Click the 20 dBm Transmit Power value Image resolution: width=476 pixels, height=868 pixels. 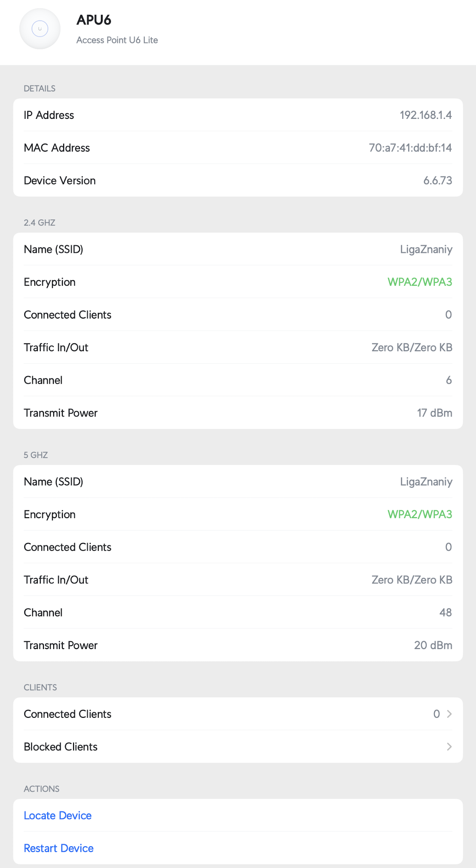point(433,645)
